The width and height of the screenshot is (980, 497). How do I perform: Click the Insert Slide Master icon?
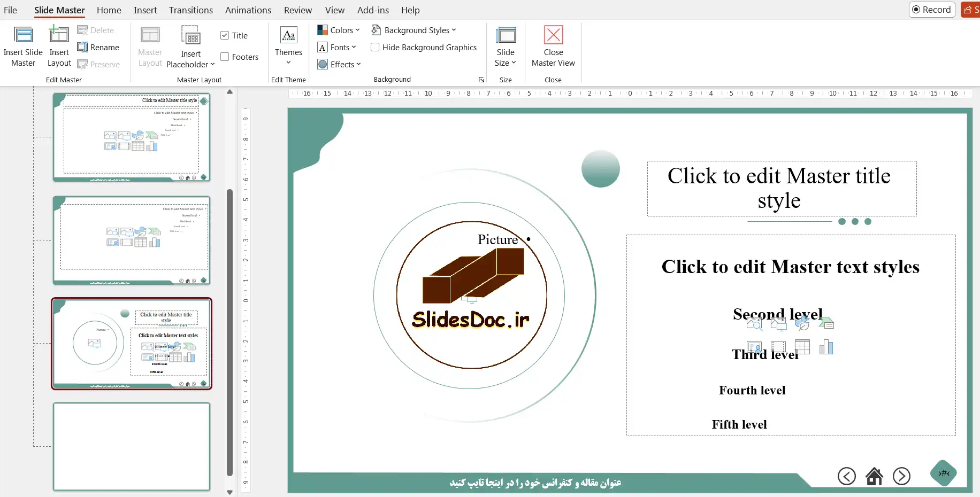click(x=23, y=35)
